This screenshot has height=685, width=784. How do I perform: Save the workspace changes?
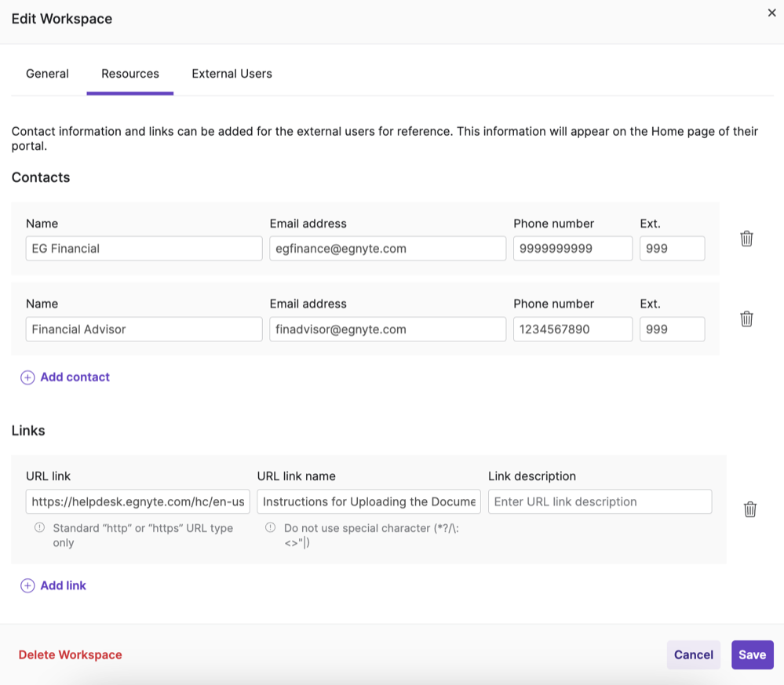click(753, 655)
